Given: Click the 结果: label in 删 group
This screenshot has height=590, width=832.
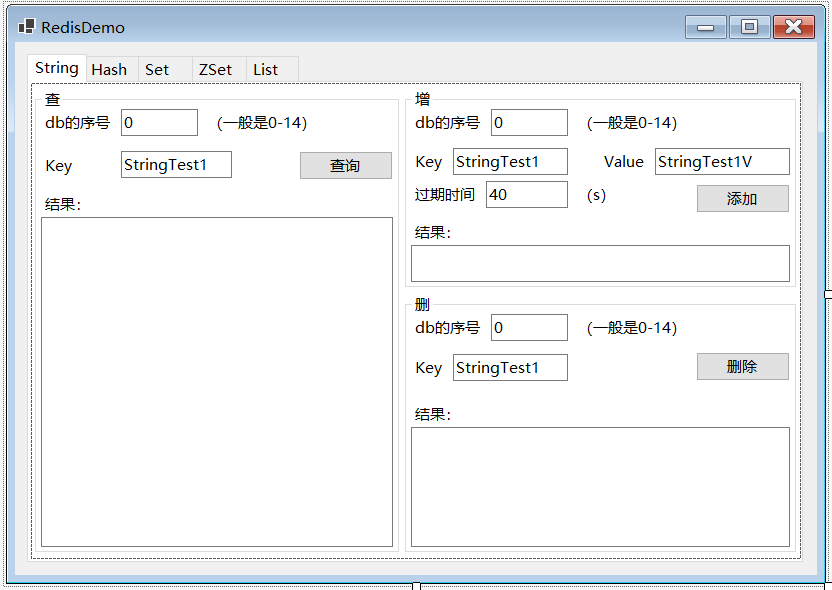Looking at the screenshot, I should pos(432,414).
